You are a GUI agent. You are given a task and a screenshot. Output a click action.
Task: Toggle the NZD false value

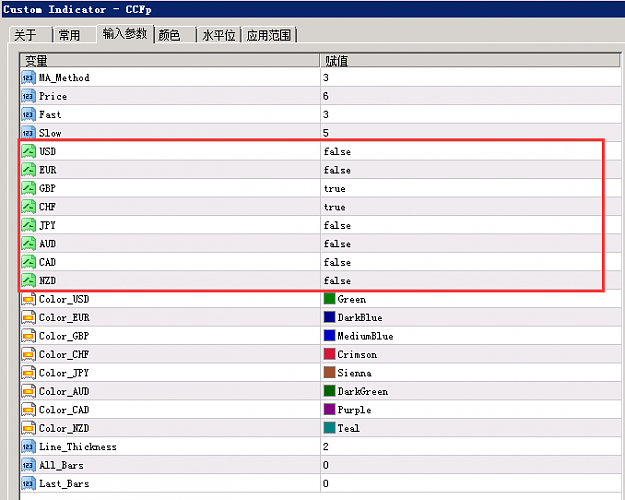(337, 280)
